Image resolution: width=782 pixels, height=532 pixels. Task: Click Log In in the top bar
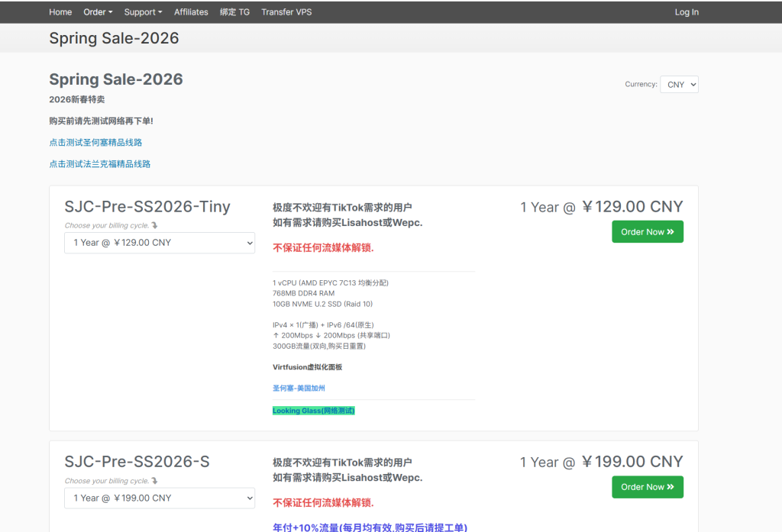687,12
